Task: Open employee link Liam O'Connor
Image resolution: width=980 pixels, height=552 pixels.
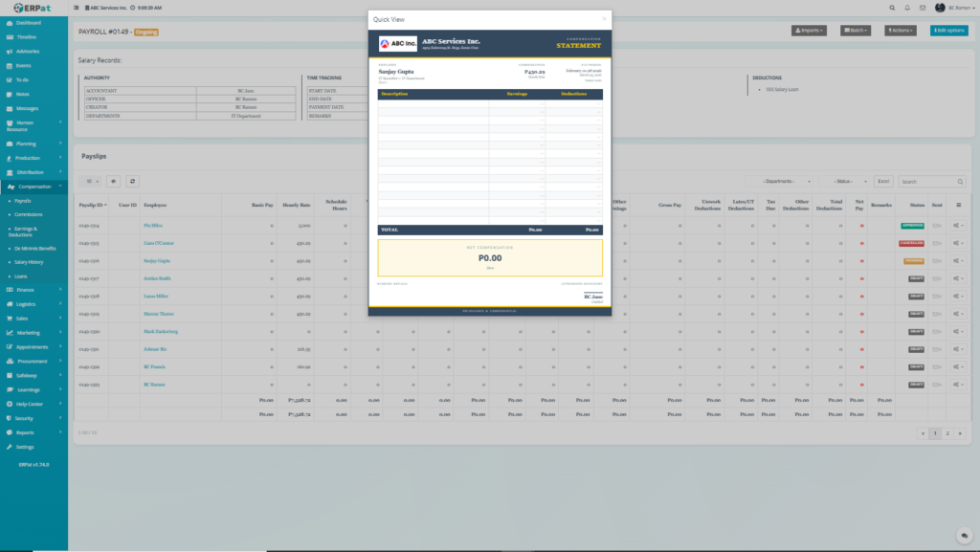Action: pyautogui.click(x=159, y=243)
